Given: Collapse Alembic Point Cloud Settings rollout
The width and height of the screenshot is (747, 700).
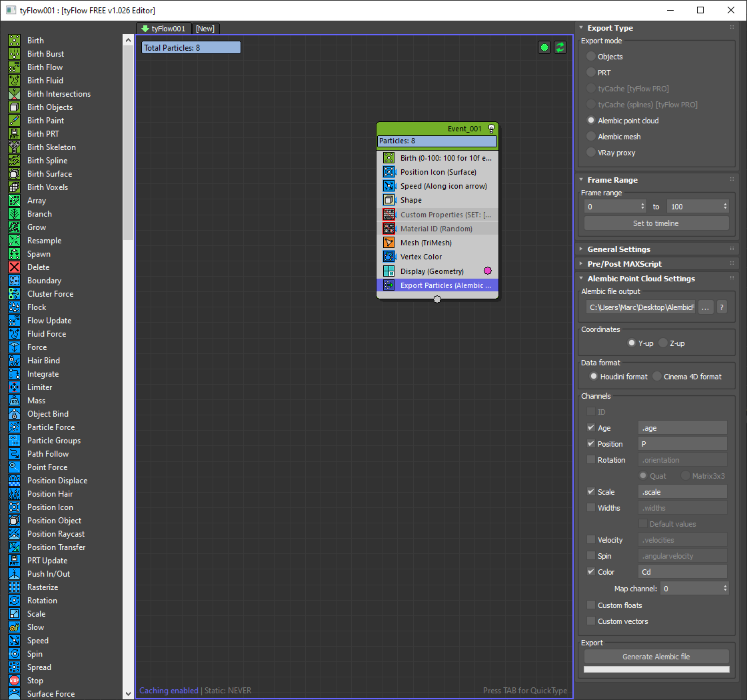Looking at the screenshot, I should [581, 278].
